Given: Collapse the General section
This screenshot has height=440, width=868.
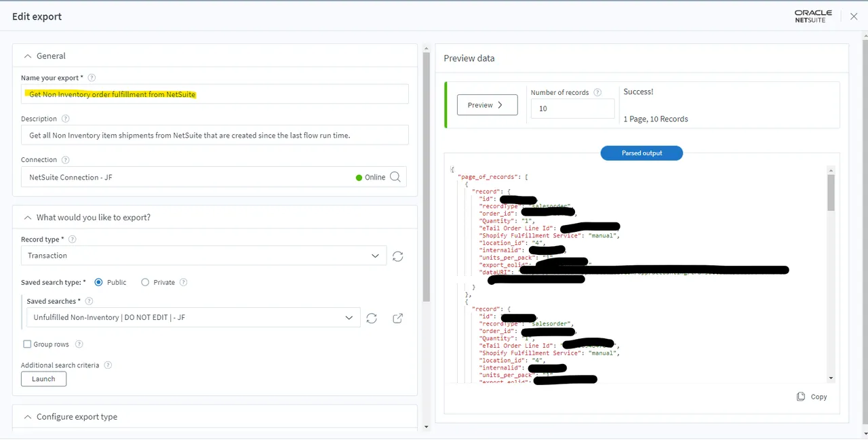Looking at the screenshot, I should 28,56.
